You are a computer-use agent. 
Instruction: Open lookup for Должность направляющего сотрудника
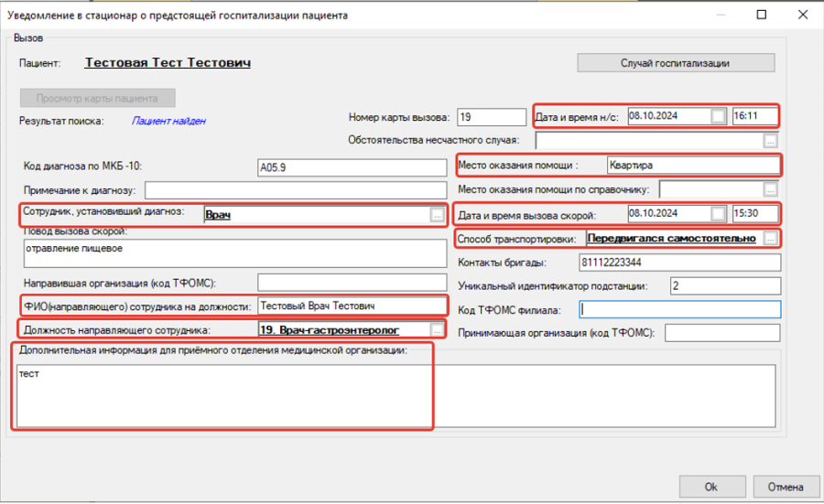437,329
